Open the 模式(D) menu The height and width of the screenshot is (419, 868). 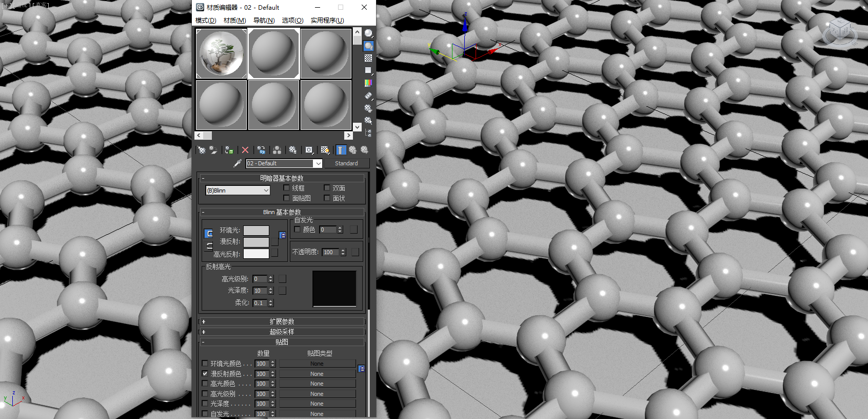[206, 21]
